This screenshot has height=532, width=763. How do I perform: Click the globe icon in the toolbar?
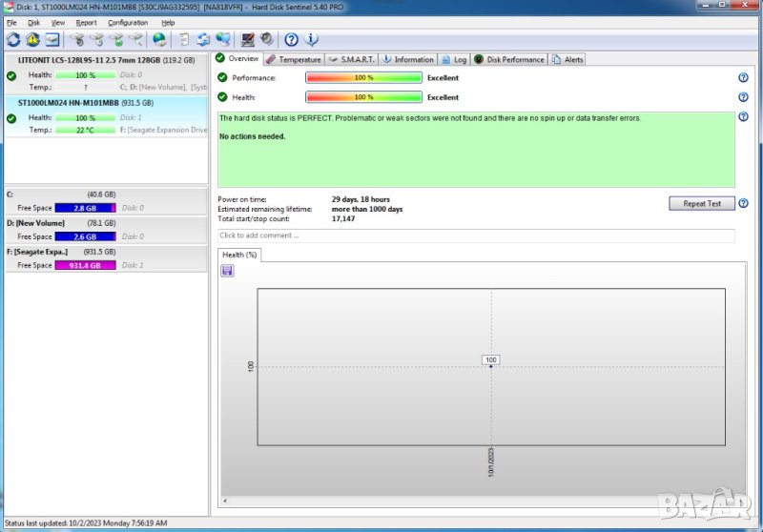[159, 40]
